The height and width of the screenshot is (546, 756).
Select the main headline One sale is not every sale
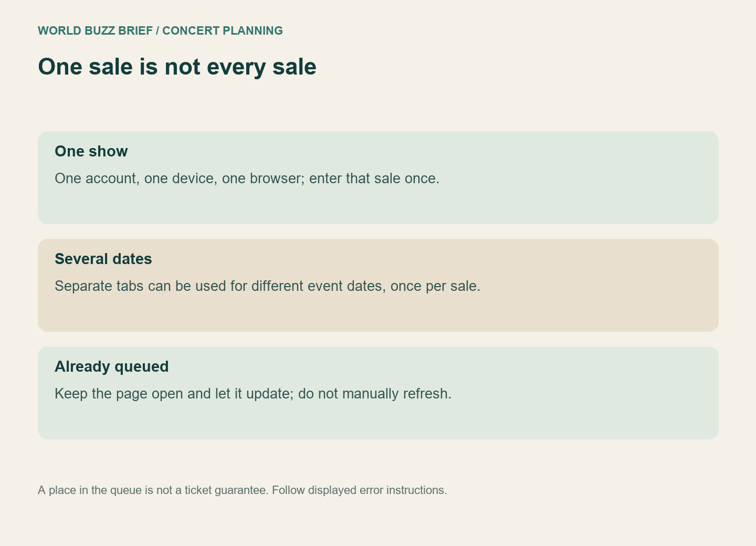tap(177, 67)
